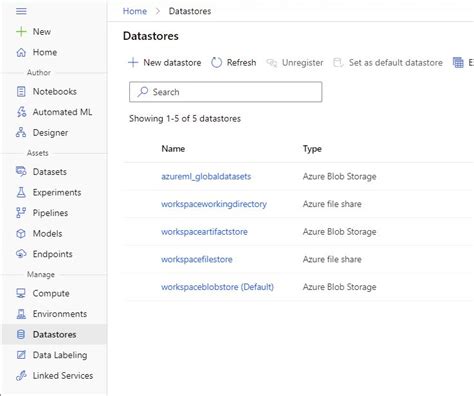Open Notebooks from the sidebar
This screenshot has height=396, width=474.
55,91
